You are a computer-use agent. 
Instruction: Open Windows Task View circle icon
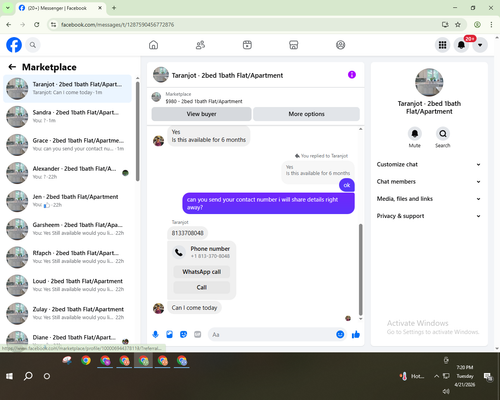click(47, 376)
